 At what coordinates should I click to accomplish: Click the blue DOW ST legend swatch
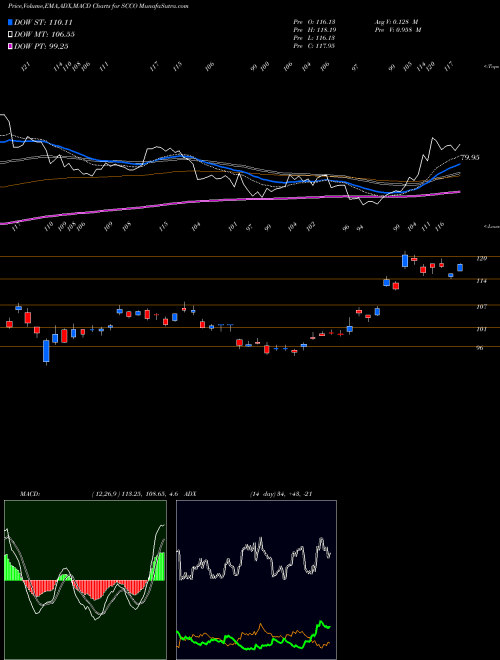tap(10, 22)
